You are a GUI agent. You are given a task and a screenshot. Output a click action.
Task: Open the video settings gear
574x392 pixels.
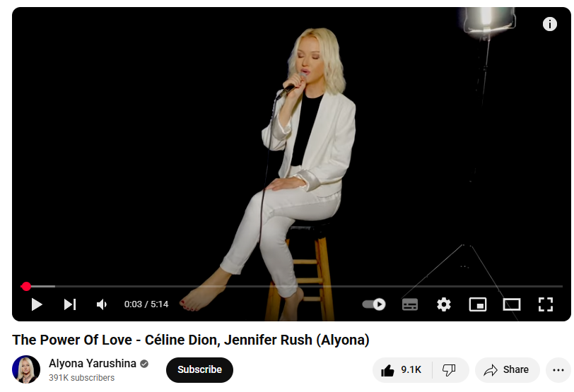(444, 304)
